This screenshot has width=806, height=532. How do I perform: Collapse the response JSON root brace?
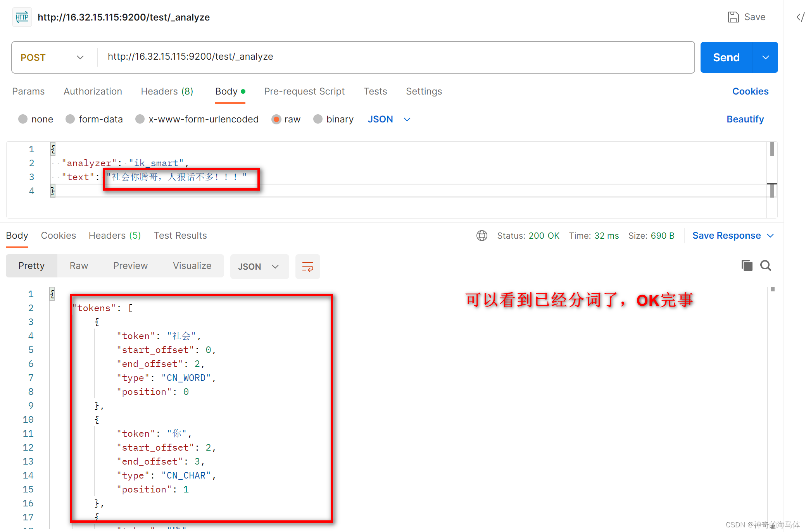[x=52, y=294]
